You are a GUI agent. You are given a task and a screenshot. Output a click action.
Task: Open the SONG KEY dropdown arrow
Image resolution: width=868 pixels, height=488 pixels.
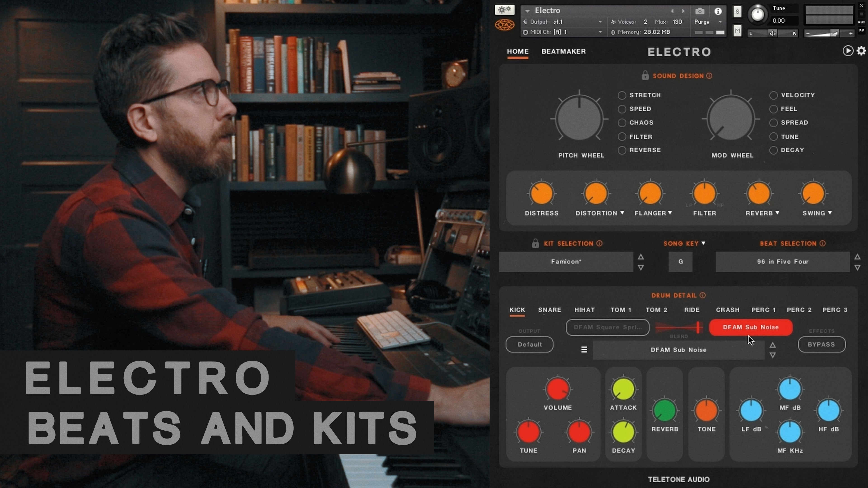703,243
